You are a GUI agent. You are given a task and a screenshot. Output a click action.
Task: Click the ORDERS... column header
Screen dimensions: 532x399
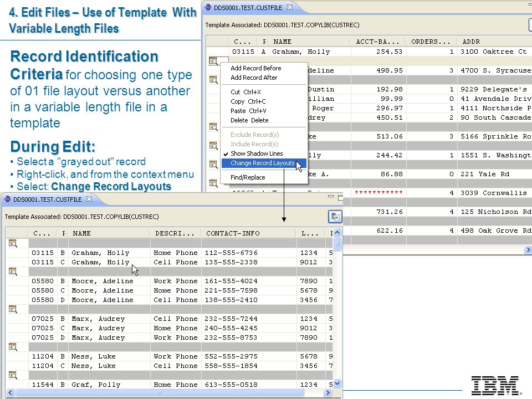coord(431,42)
